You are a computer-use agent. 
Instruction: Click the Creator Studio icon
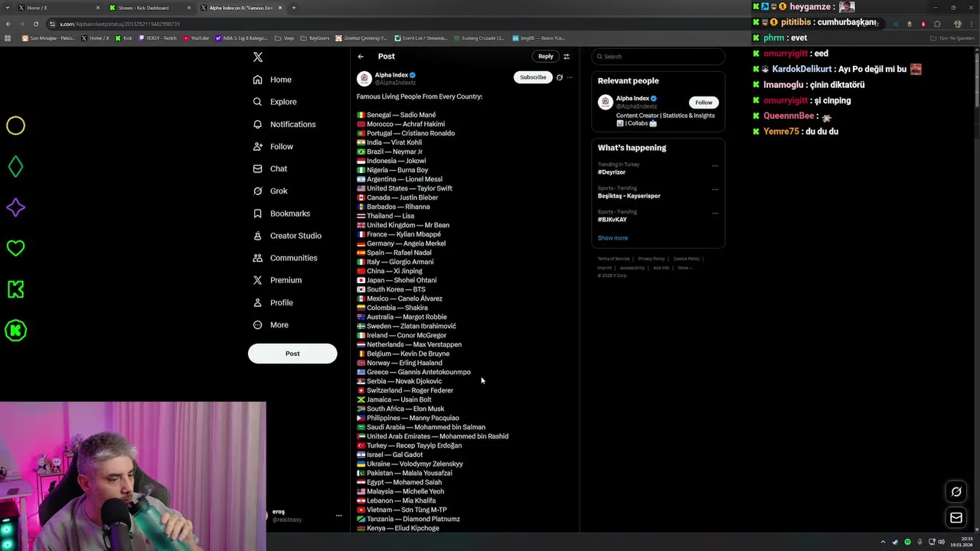pos(257,236)
